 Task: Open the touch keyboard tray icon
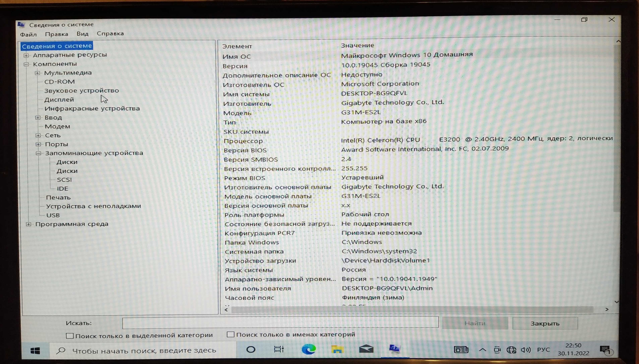[461, 349]
